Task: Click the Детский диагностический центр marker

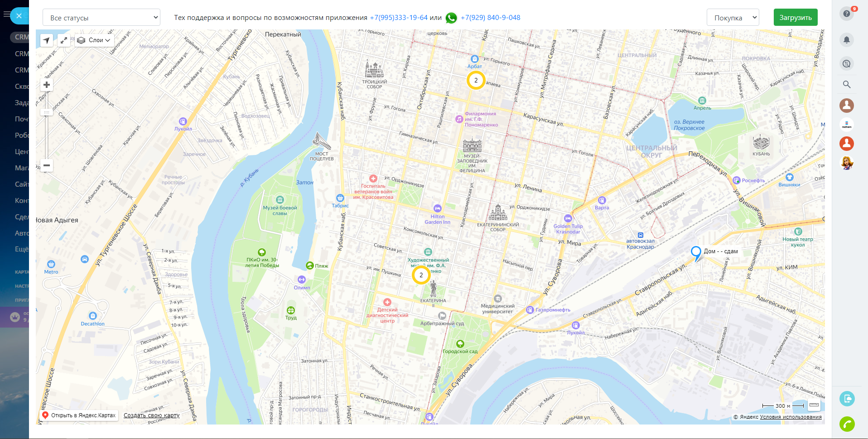Action: click(x=387, y=302)
